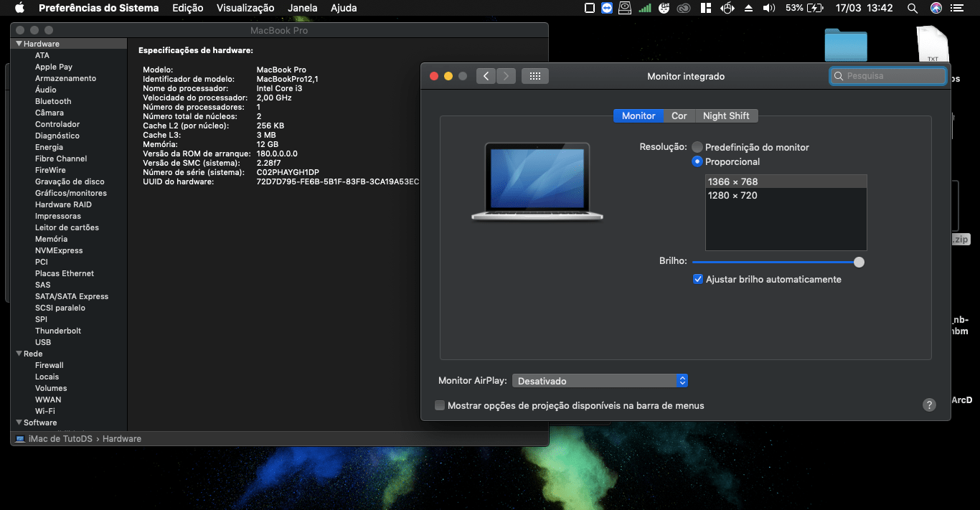Screen dimensions: 980x510
Task: Switch to the Night Shift tab
Action: [726, 115]
